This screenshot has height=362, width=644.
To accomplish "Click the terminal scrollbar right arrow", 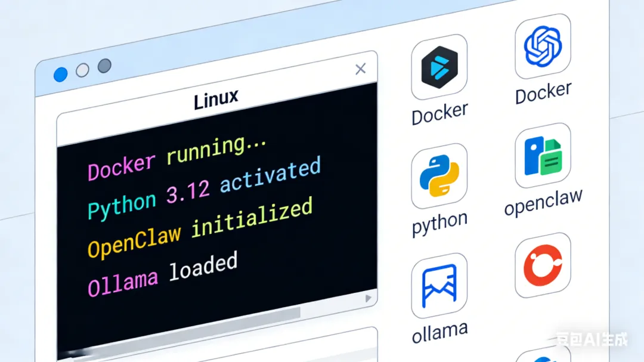I will point(368,298).
